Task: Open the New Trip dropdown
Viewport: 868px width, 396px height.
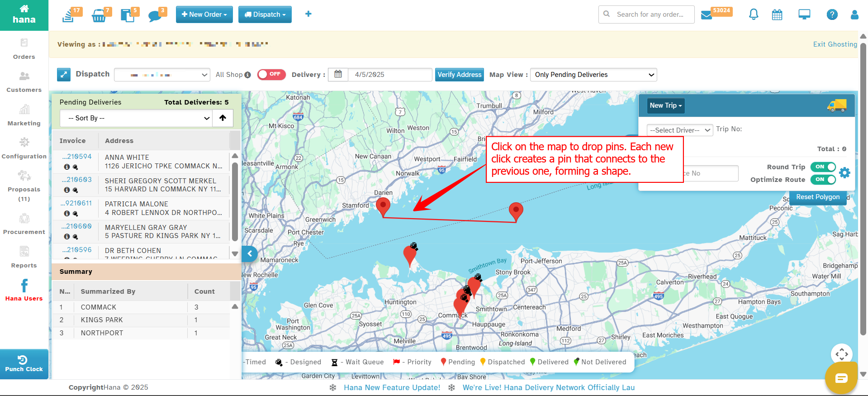Action: [x=666, y=105]
